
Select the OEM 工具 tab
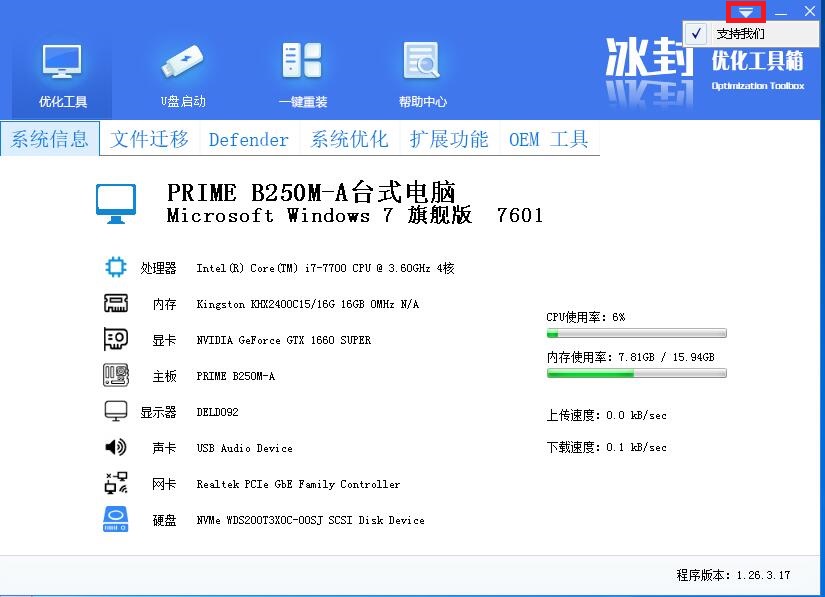[x=549, y=139]
